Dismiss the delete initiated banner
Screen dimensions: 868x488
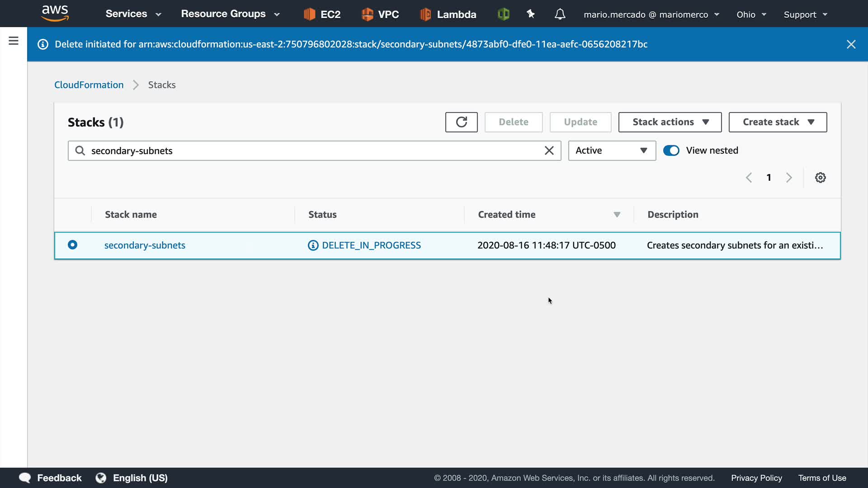click(x=851, y=44)
